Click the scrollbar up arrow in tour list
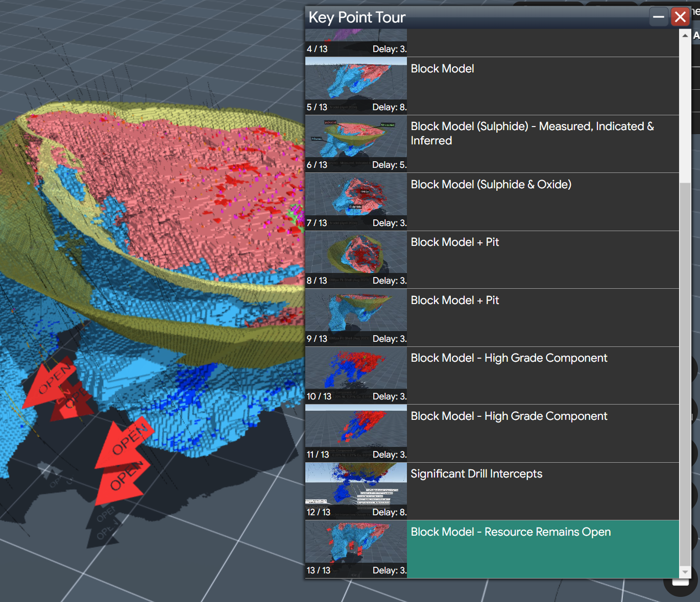The width and height of the screenshot is (700, 602). pos(685,35)
